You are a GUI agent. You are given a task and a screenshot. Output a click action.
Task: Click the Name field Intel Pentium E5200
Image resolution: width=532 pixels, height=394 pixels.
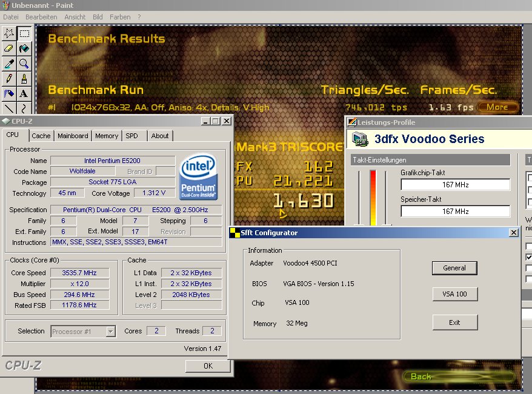click(113, 161)
